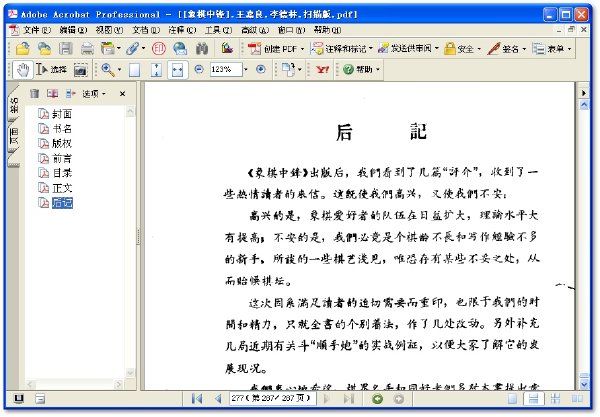Image resolution: width=600 pixels, height=417 pixels.
Task: Open the Advanced 高级 menu
Action: (x=255, y=30)
